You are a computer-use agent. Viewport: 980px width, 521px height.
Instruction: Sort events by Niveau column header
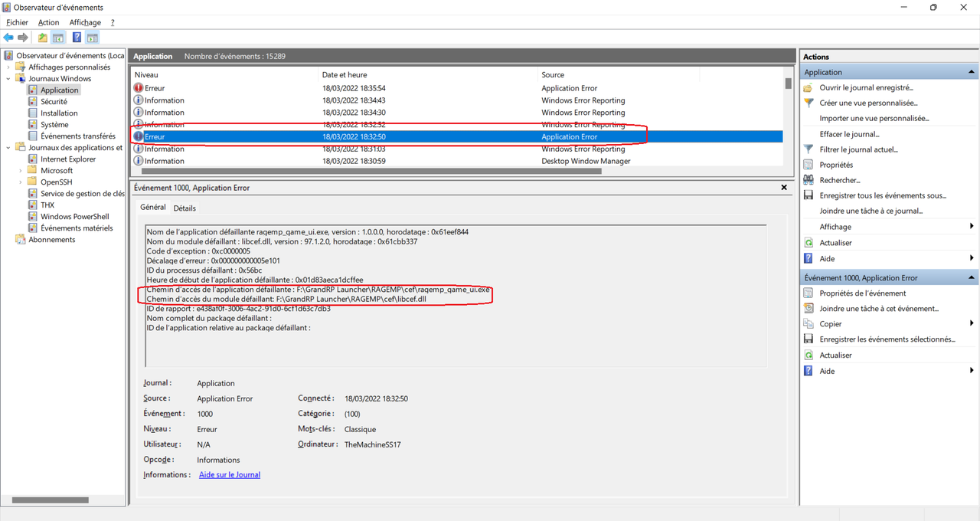(x=225, y=75)
